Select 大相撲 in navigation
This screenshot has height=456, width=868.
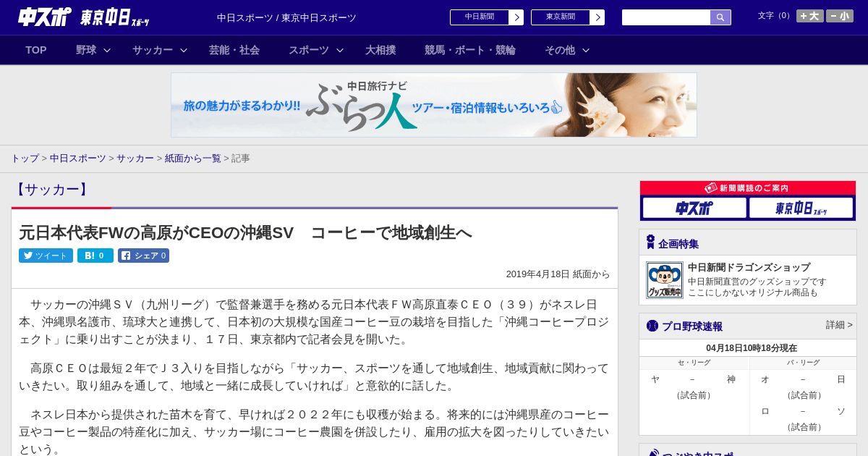tap(380, 50)
